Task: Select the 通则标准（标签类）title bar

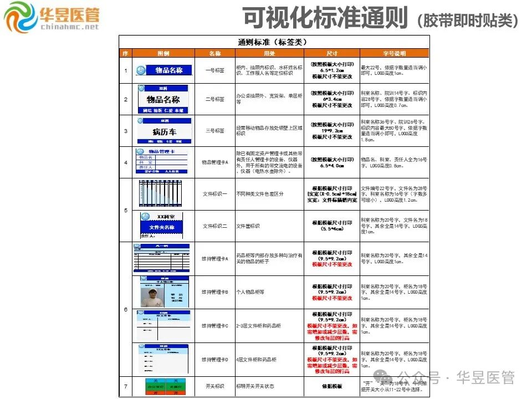Action: click(274, 41)
